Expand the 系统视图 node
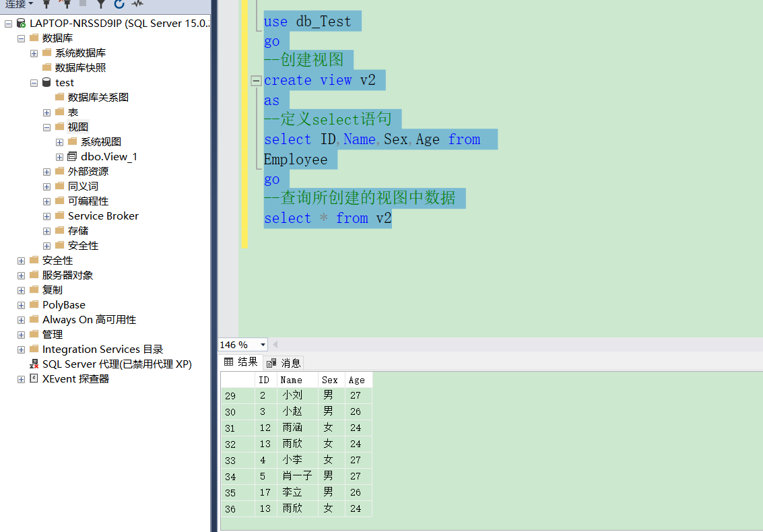 [x=59, y=142]
